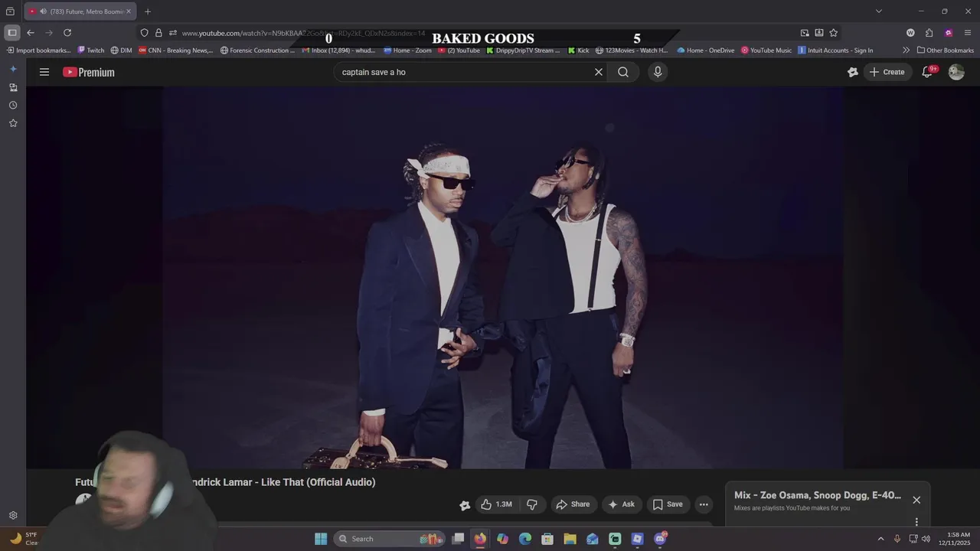Open the Home - OneDrive bookmark

[706, 51]
